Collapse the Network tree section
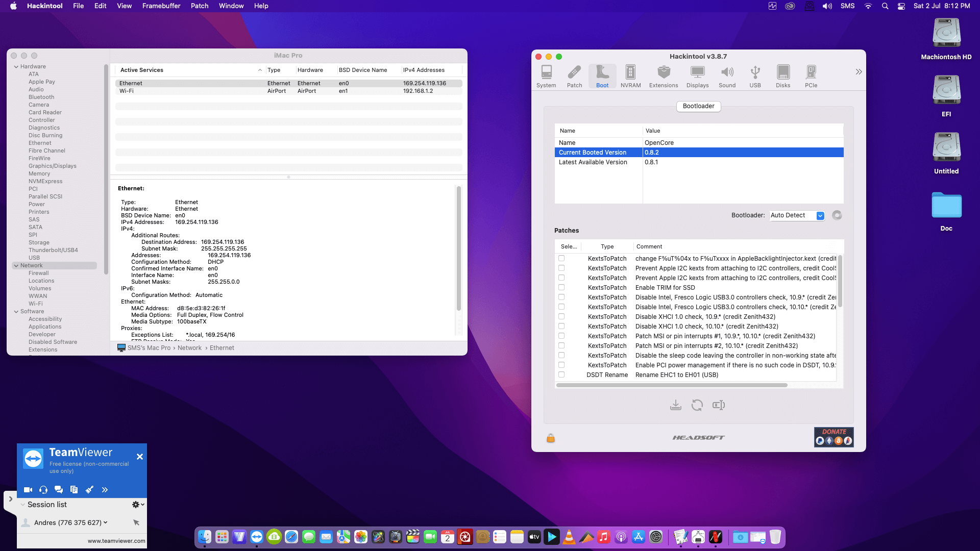 point(16,266)
